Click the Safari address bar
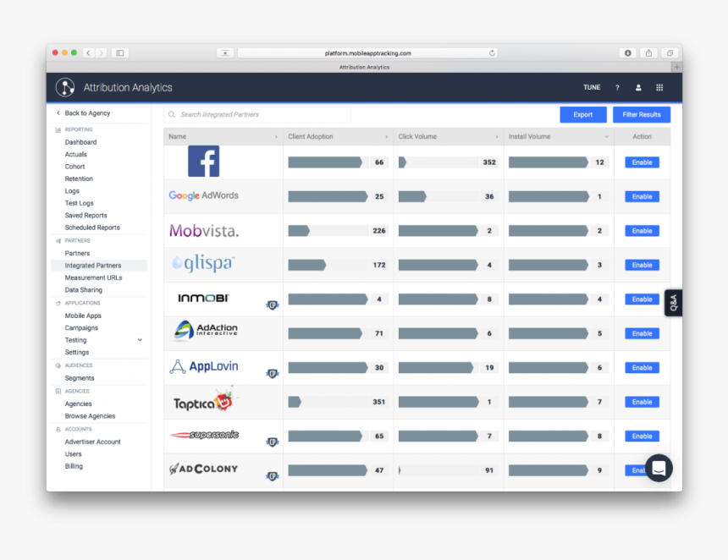The width and height of the screenshot is (728, 560). [x=367, y=53]
